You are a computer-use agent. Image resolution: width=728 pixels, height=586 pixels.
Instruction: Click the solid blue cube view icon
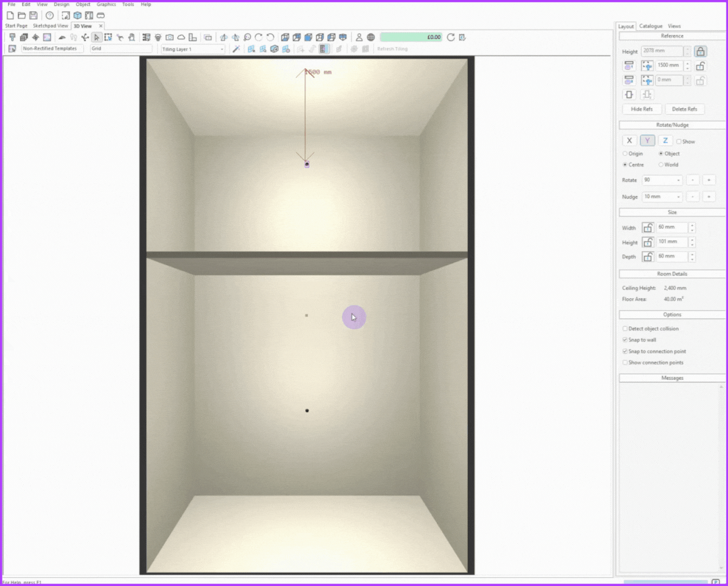pyautogui.click(x=308, y=37)
